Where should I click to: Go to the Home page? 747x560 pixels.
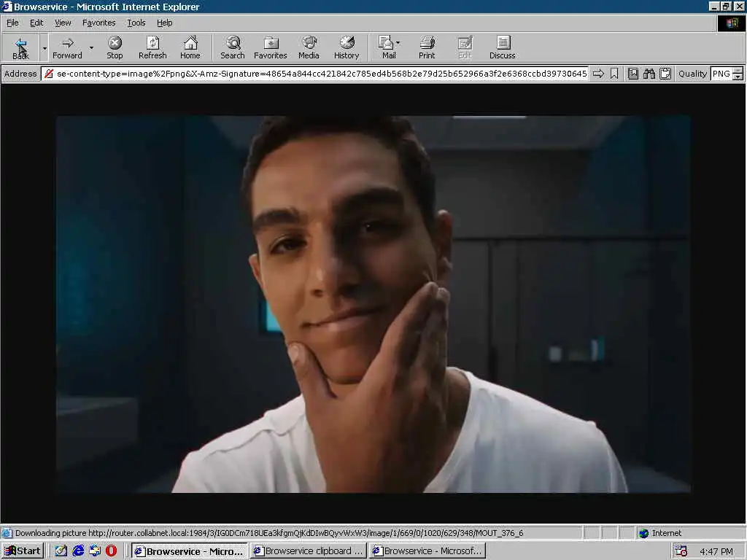[190, 47]
